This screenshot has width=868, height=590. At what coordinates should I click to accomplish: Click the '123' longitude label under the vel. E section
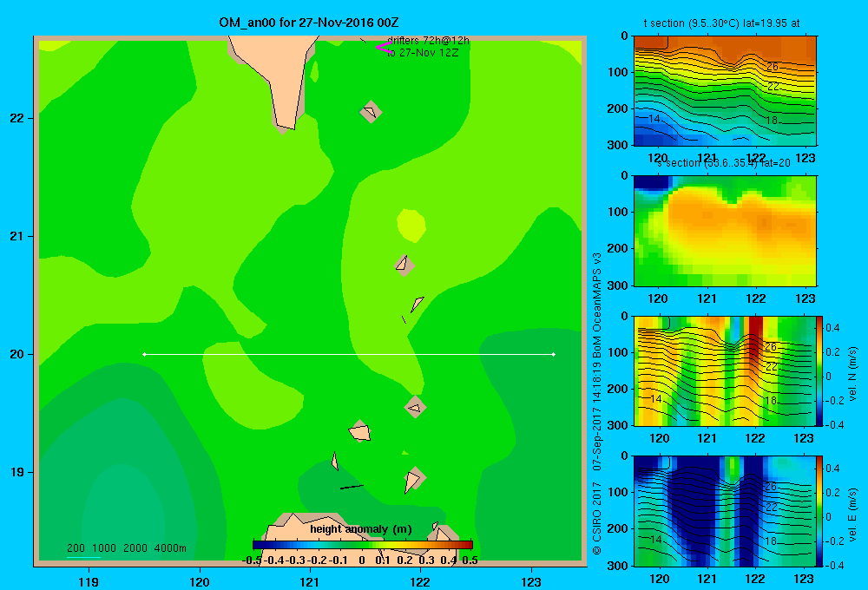pos(804,579)
